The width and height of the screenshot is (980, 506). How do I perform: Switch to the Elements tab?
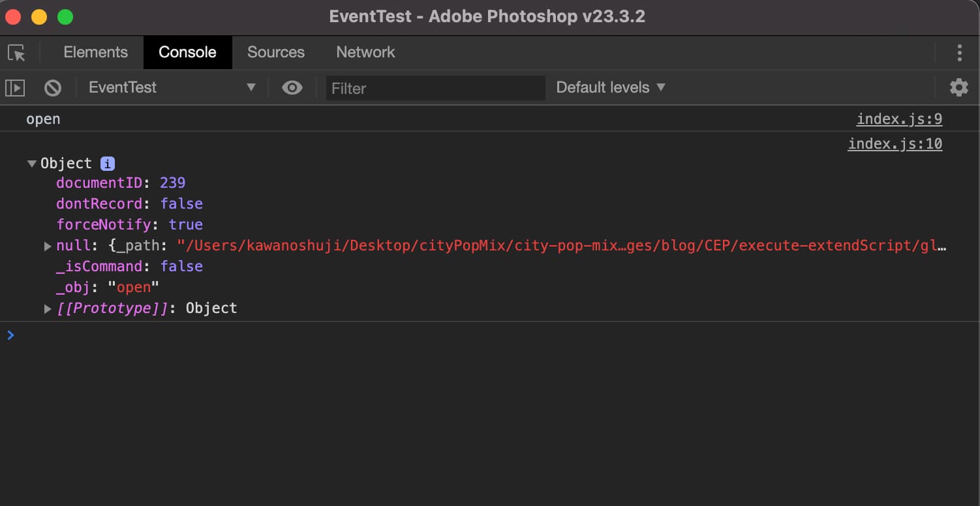click(95, 52)
